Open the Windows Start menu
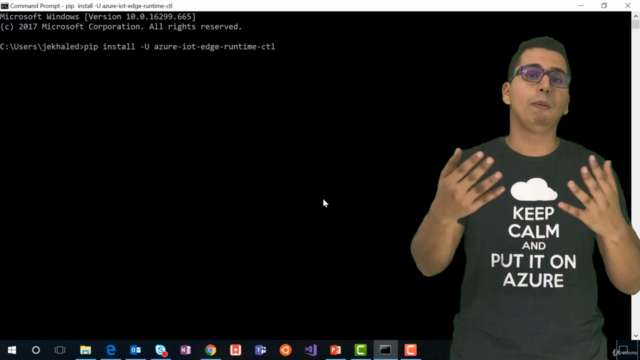 pyautogui.click(x=12, y=350)
